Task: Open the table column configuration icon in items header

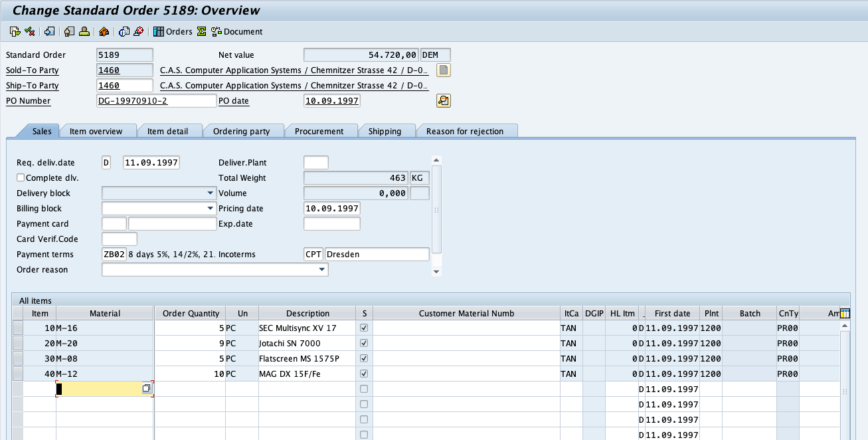Action: point(844,313)
